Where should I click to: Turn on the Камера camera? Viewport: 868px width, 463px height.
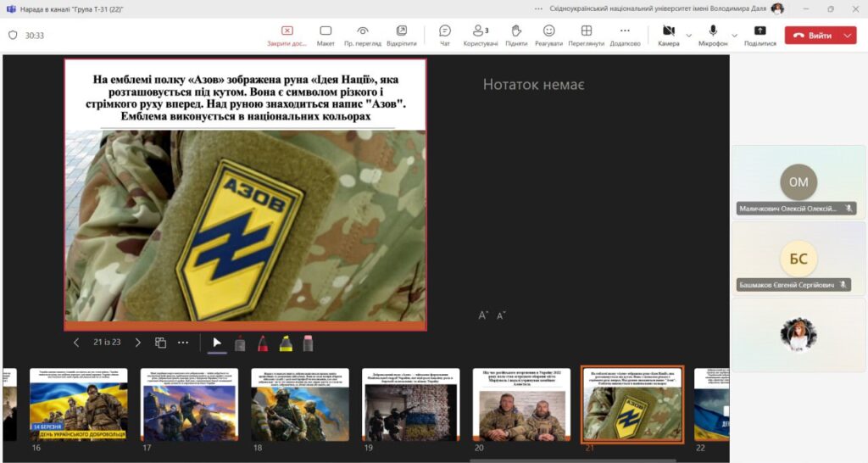668,35
